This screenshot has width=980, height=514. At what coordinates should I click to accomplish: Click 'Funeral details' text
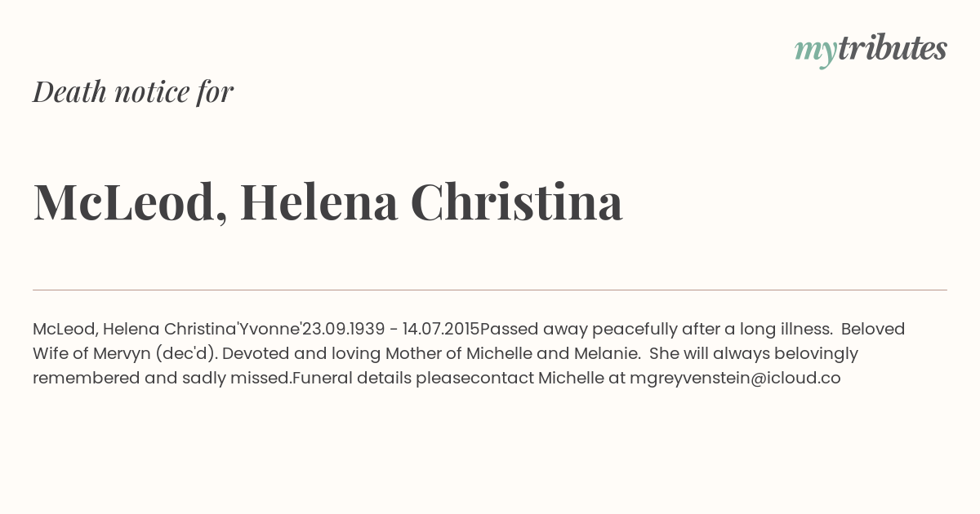(x=352, y=379)
